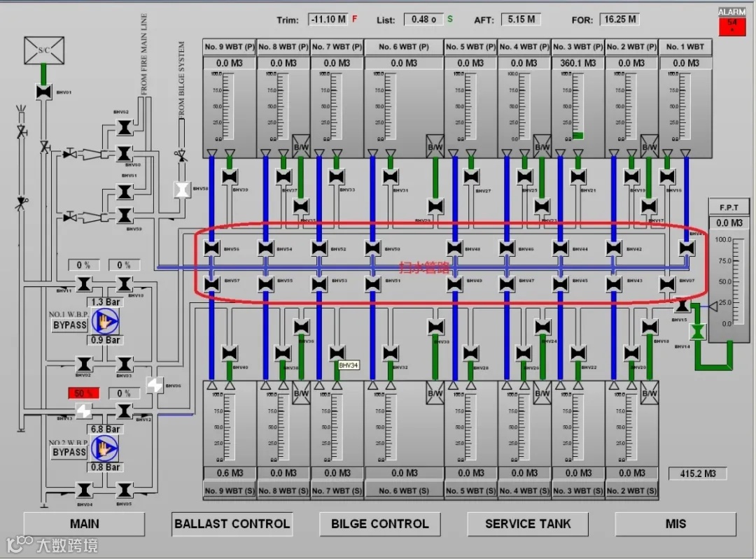Click valve BHV04 at bottom left

[x=84, y=490]
